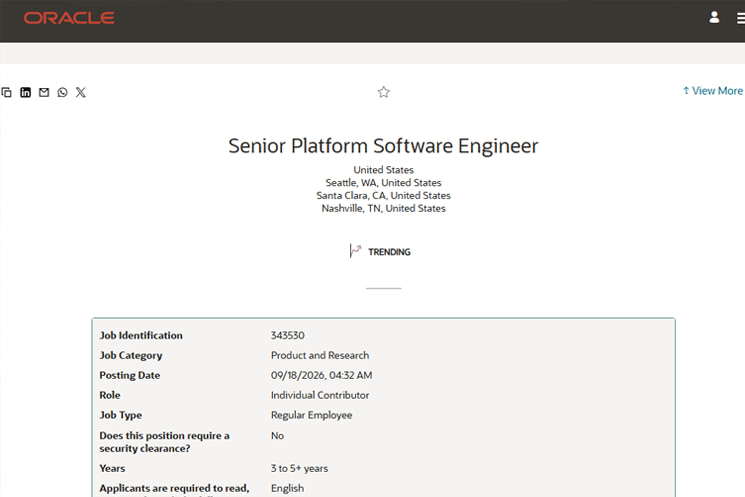Share job via WhatsApp
Image resolution: width=745 pixels, height=497 pixels.
[x=62, y=92]
